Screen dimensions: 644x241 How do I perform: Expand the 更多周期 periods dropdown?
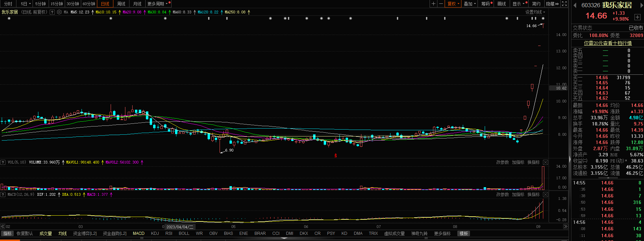coord(157,4)
